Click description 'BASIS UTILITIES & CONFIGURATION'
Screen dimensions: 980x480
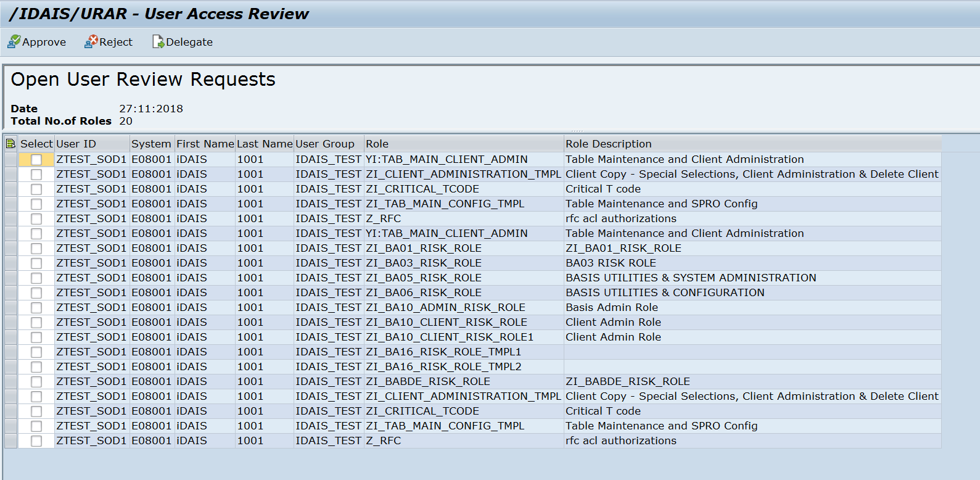point(665,292)
